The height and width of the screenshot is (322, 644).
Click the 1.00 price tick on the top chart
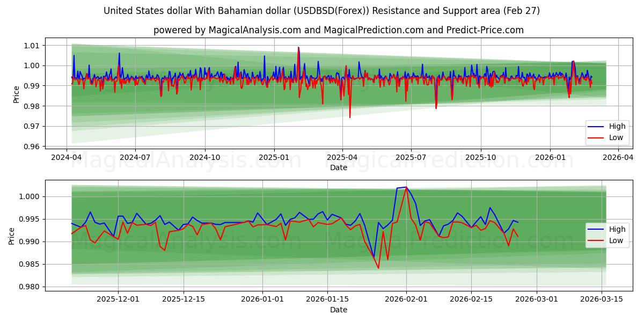coord(32,65)
